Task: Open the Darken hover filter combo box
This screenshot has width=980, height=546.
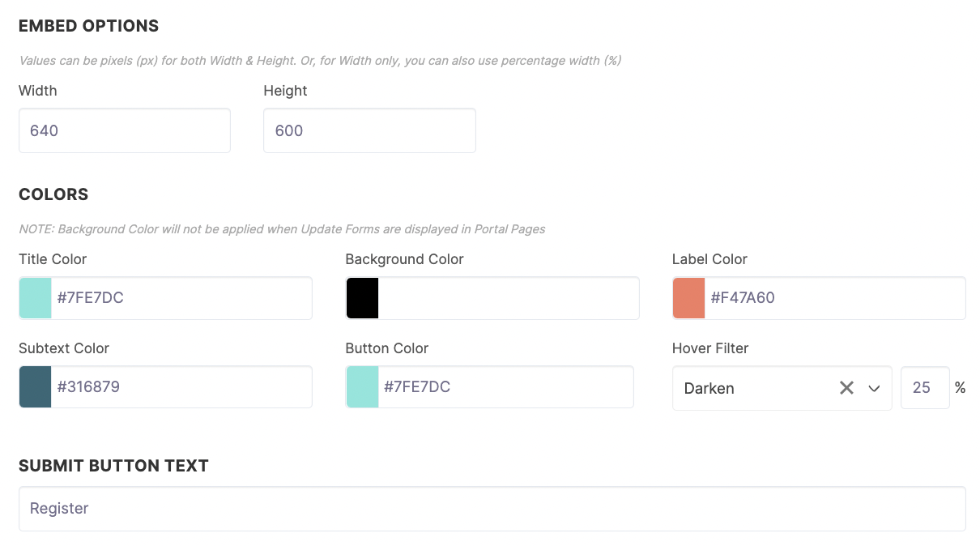Action: (x=782, y=388)
